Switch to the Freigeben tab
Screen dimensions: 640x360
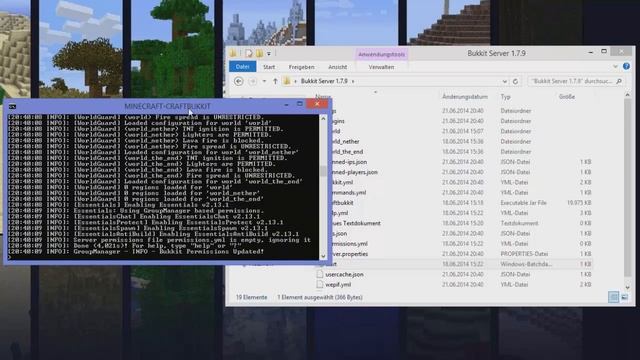302,67
